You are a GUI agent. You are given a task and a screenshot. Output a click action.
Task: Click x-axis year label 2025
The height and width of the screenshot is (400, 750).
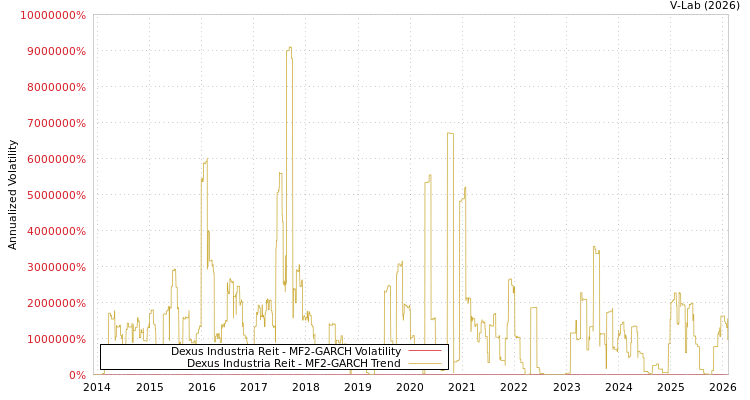(x=671, y=387)
